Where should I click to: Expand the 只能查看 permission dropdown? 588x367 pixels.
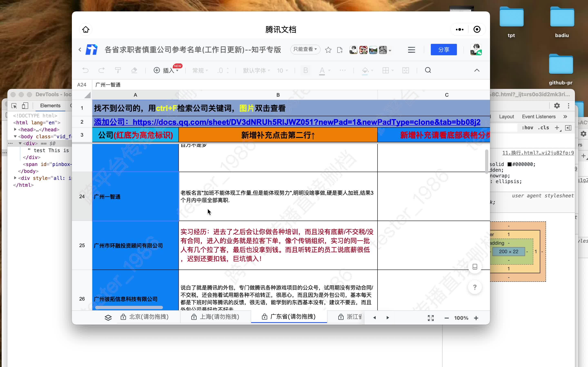(x=305, y=49)
